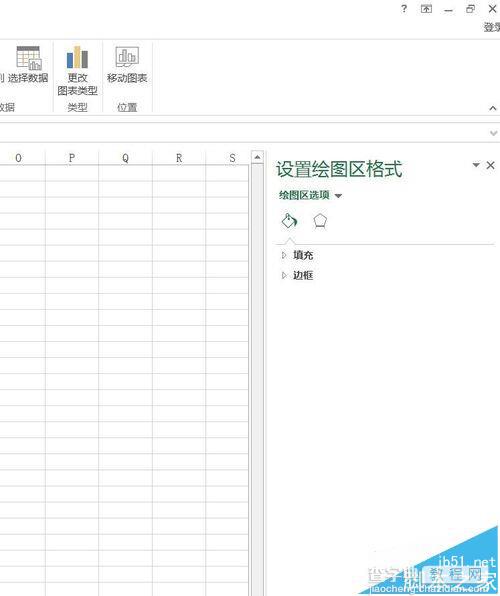
Task: Collapse the ribbon with the up chevron
Action: coord(493,108)
